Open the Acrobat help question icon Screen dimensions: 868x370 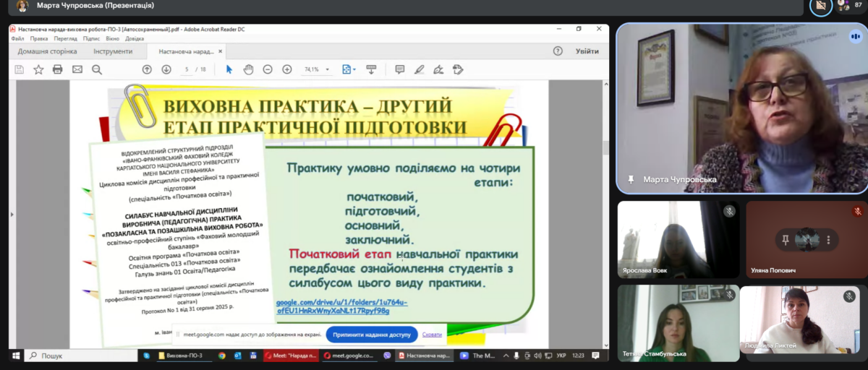tap(558, 51)
